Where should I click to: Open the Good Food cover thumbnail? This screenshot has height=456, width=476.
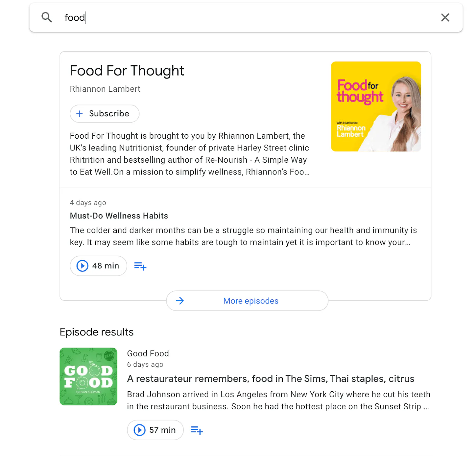(88, 376)
